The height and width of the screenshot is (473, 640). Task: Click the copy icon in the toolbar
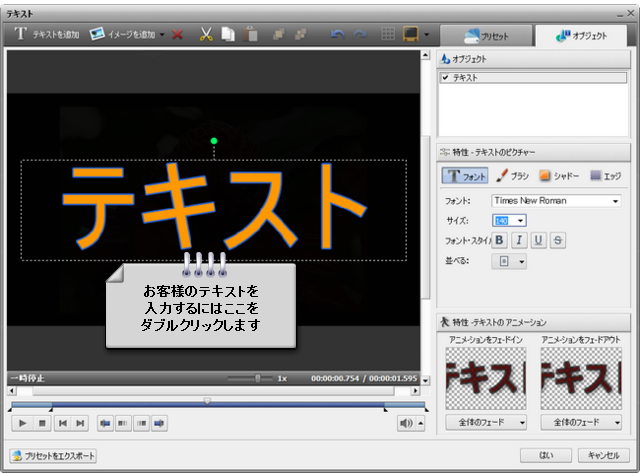click(x=228, y=35)
